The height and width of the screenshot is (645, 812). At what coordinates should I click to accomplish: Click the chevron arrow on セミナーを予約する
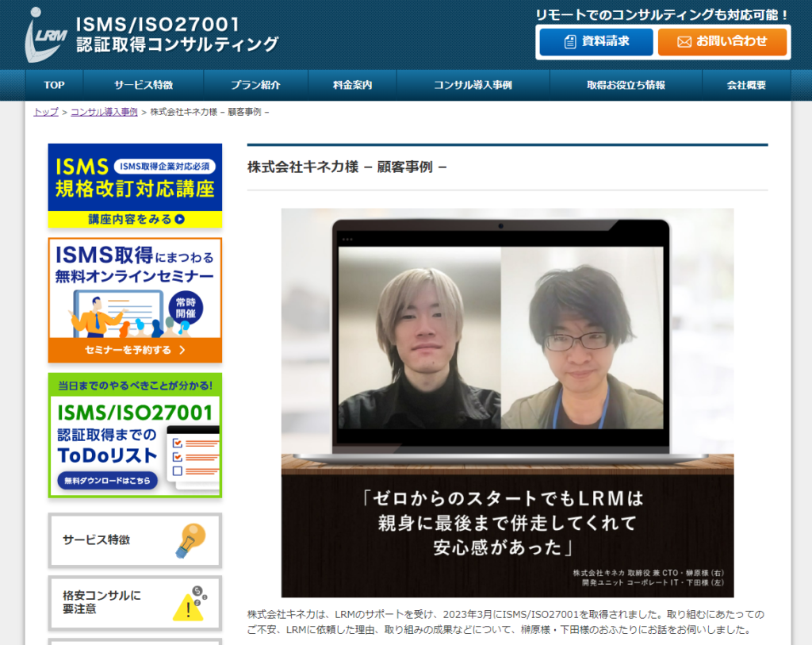[x=182, y=350]
